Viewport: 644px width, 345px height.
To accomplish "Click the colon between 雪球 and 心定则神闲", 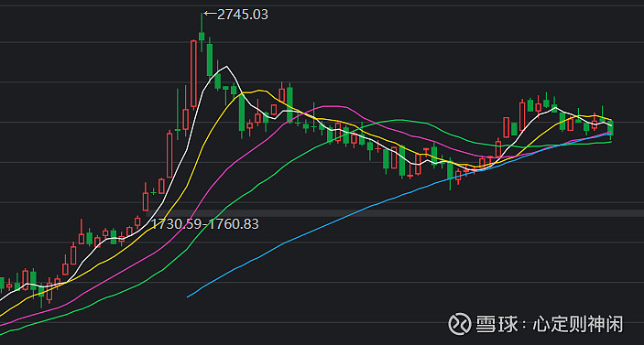I will (525, 325).
